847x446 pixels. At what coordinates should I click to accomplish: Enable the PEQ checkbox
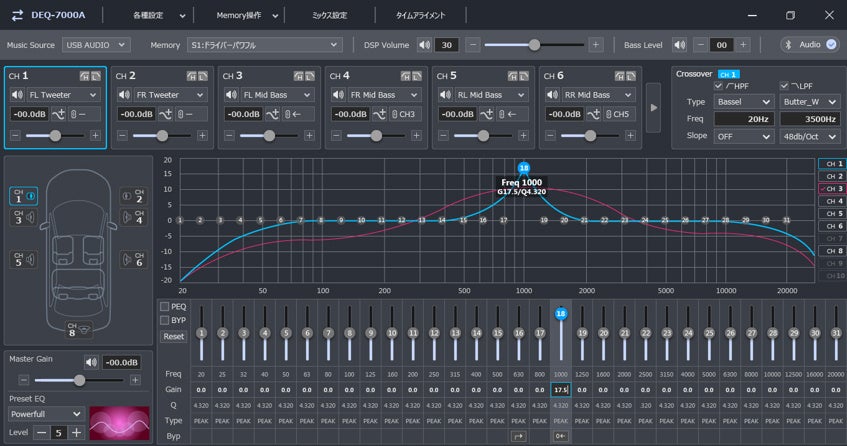pos(165,307)
